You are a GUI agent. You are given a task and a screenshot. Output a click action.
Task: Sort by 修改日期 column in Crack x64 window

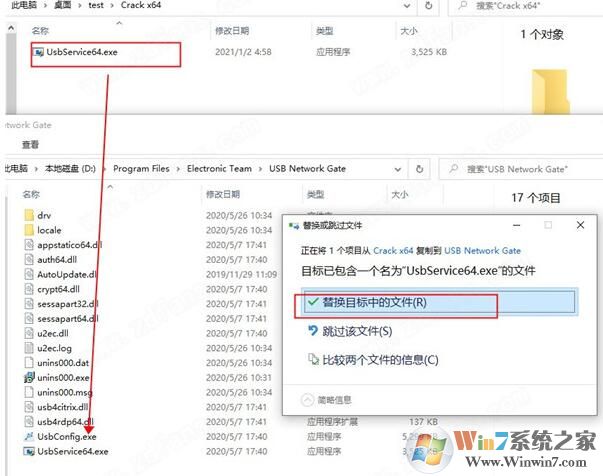(x=232, y=31)
